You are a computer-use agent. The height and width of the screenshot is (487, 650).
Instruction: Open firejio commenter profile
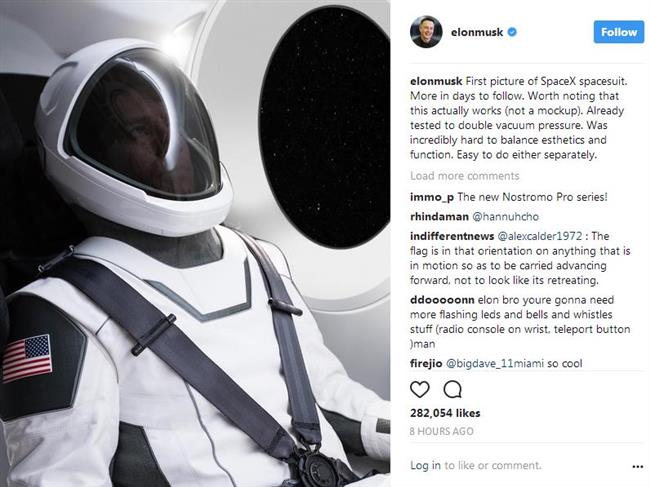(426, 363)
